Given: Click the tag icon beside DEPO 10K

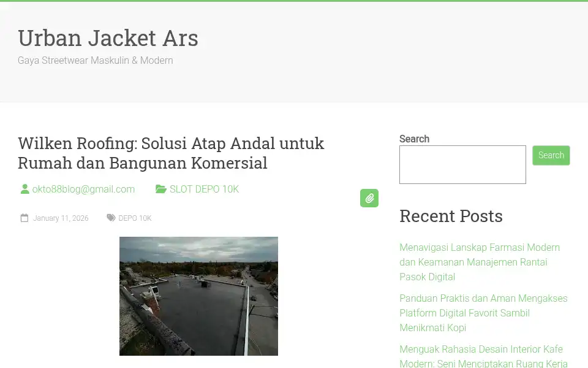Looking at the screenshot, I should pos(111,218).
